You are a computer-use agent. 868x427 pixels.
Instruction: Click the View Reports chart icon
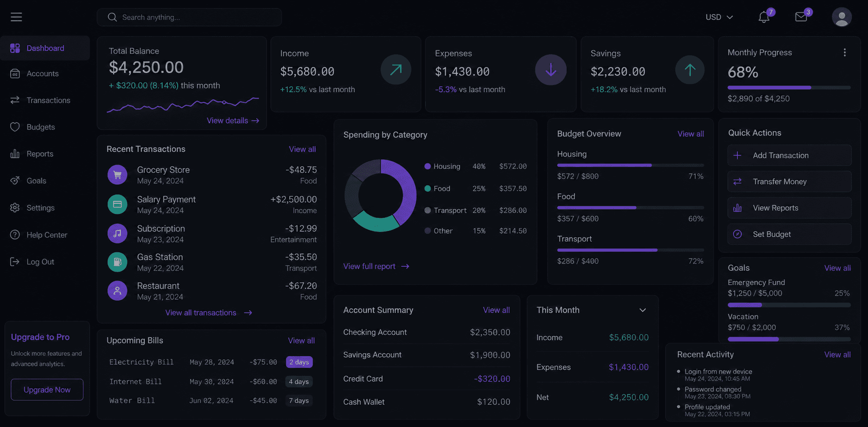click(x=737, y=208)
